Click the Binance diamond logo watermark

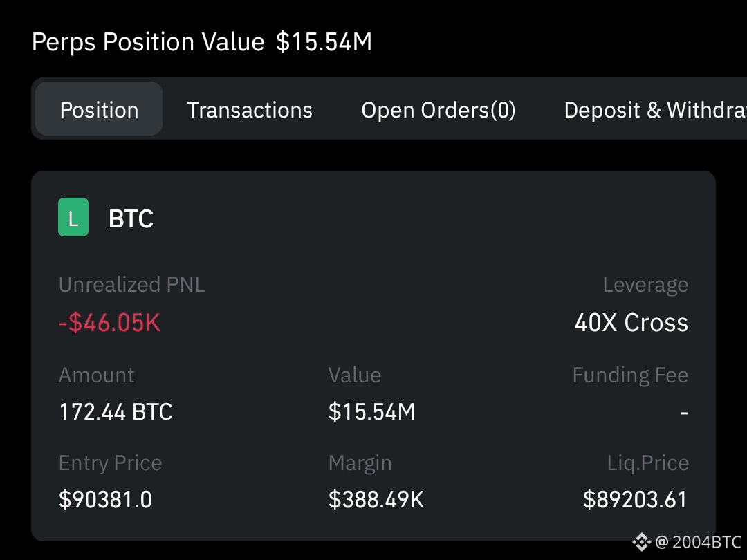click(642, 542)
